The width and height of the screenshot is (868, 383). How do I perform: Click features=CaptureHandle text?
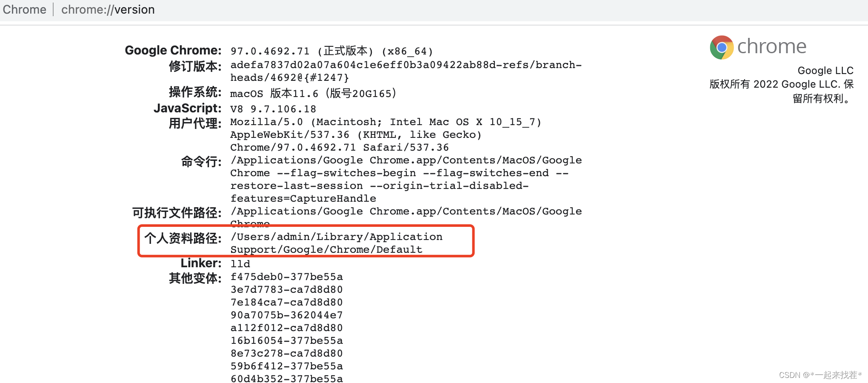(x=303, y=199)
